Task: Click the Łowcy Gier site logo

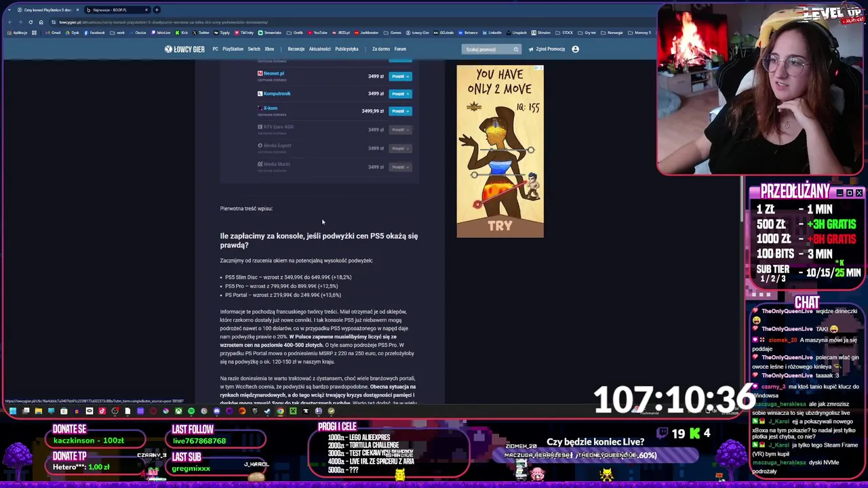Action: coord(184,49)
